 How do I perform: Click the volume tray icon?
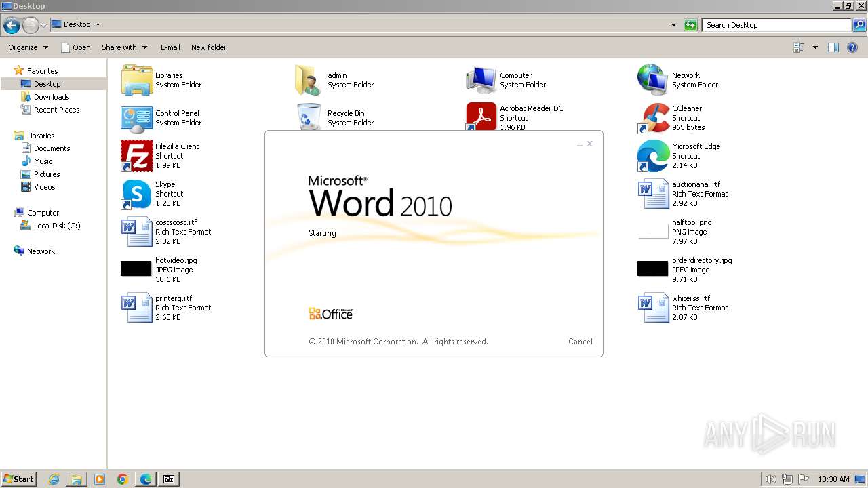pos(770,479)
